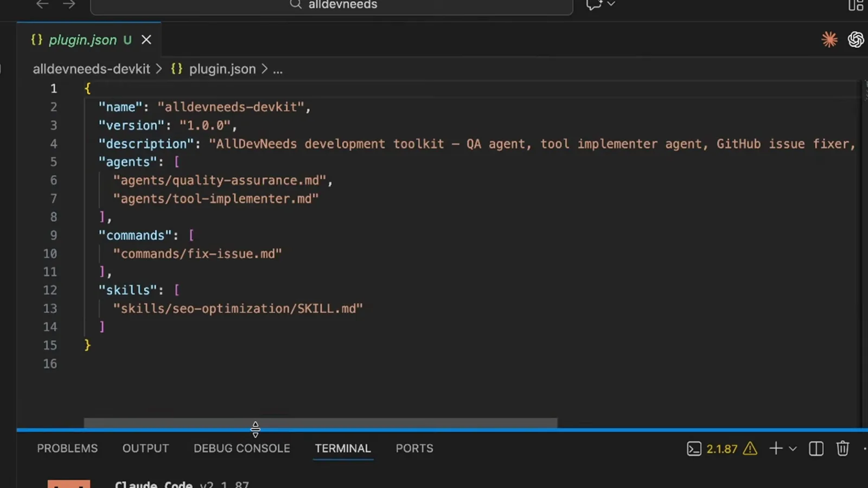Screen dimensions: 868x488
Task: Switch to the OUTPUT panel tab
Action: pos(145,448)
